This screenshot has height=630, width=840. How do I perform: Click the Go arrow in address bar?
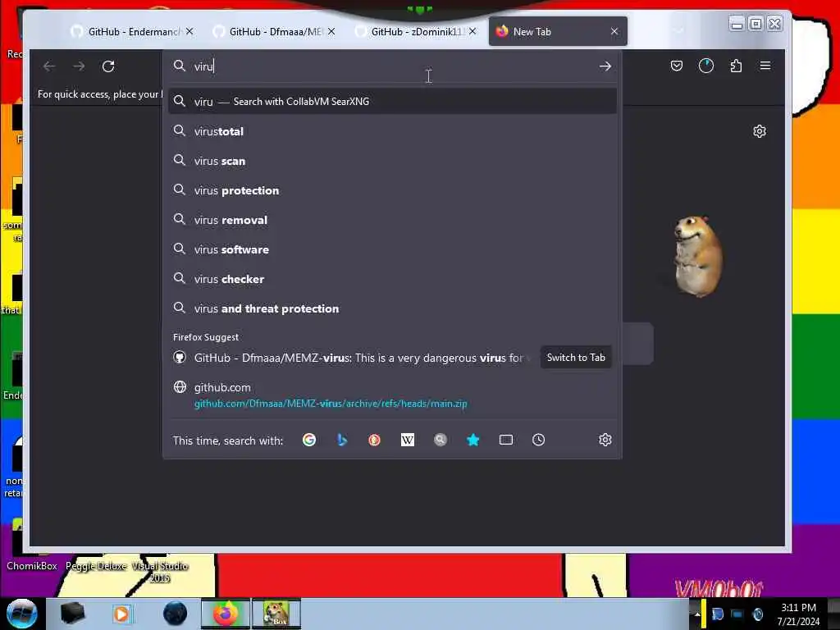tap(605, 66)
